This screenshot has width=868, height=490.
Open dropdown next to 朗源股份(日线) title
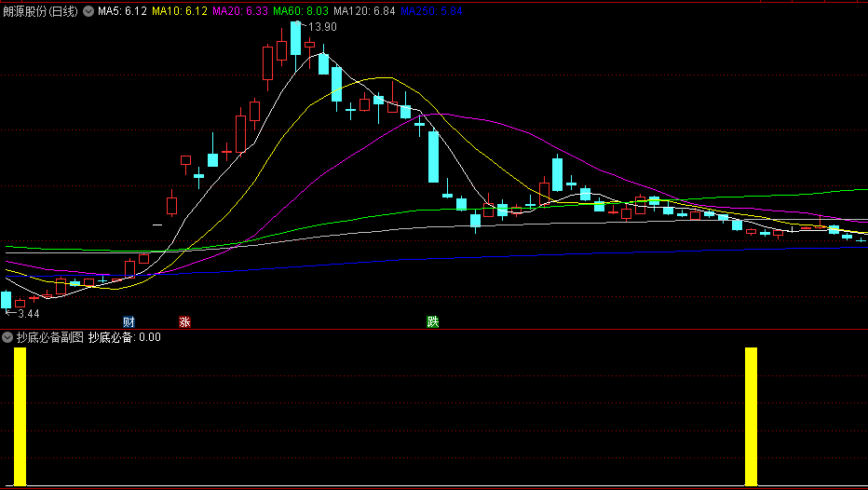pyautogui.click(x=88, y=11)
